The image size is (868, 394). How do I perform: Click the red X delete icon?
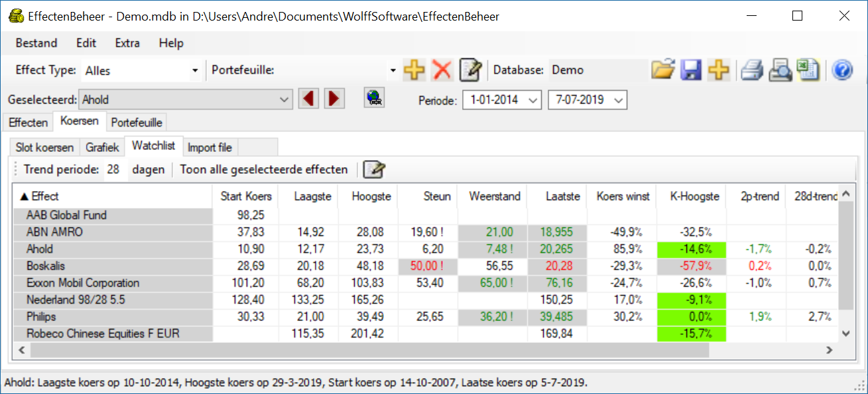442,70
